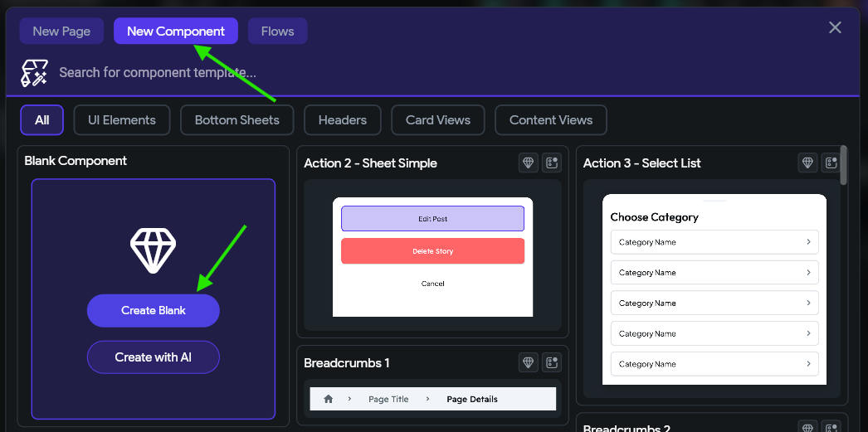The width and height of the screenshot is (868, 432).
Task: Filter by Card Views
Action: [438, 120]
